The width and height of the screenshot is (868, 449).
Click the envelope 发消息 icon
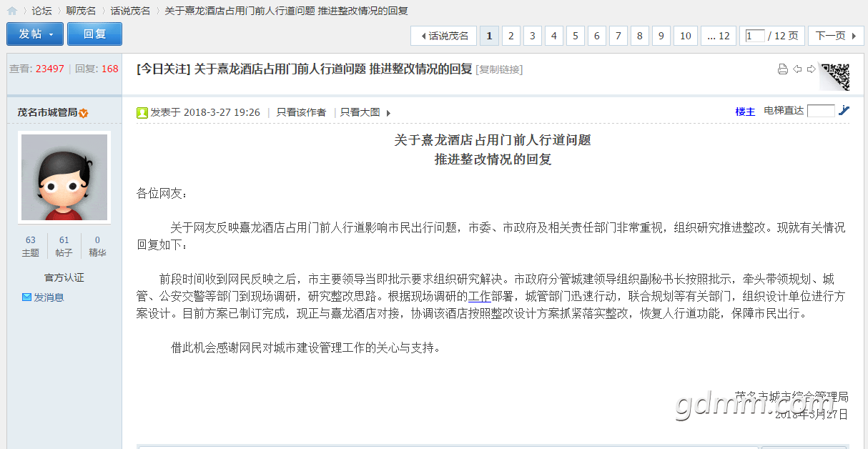pyautogui.click(x=26, y=297)
